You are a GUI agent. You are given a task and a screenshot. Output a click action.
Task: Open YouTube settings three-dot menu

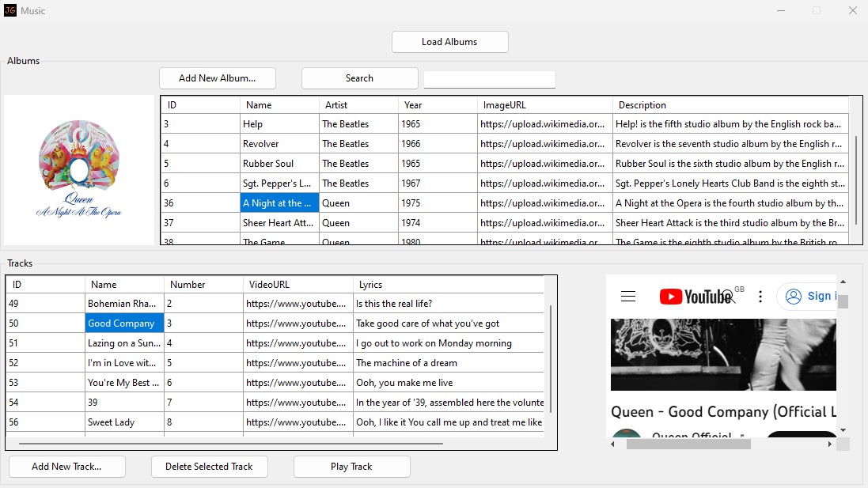[760, 297]
